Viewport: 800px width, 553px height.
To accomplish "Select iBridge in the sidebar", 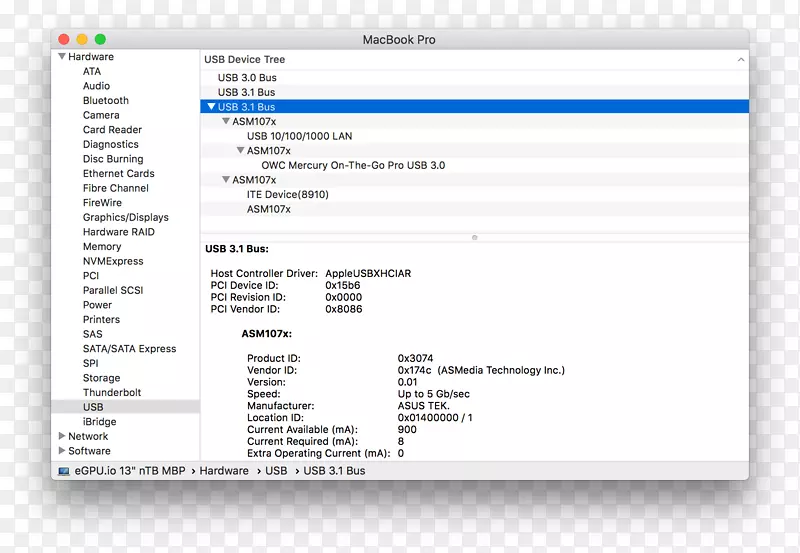I will pos(99,422).
